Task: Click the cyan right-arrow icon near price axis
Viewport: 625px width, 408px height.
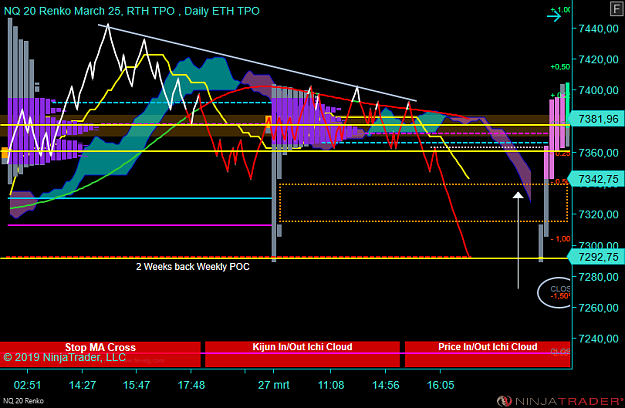Action: pos(554,16)
